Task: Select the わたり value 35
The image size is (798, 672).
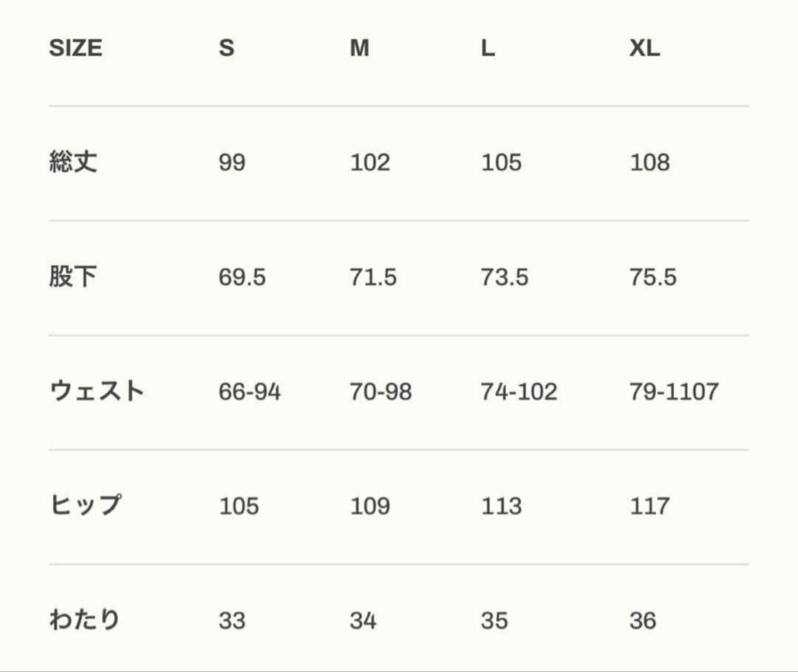Action: coord(494,621)
